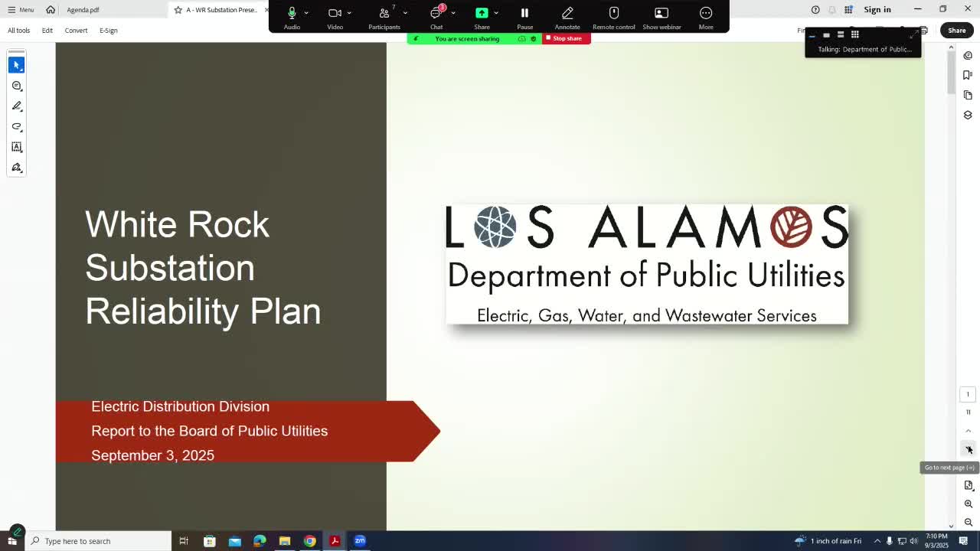Image resolution: width=980 pixels, height=551 pixels.
Task: Open the Windows Start menu
Action: pos(12,541)
